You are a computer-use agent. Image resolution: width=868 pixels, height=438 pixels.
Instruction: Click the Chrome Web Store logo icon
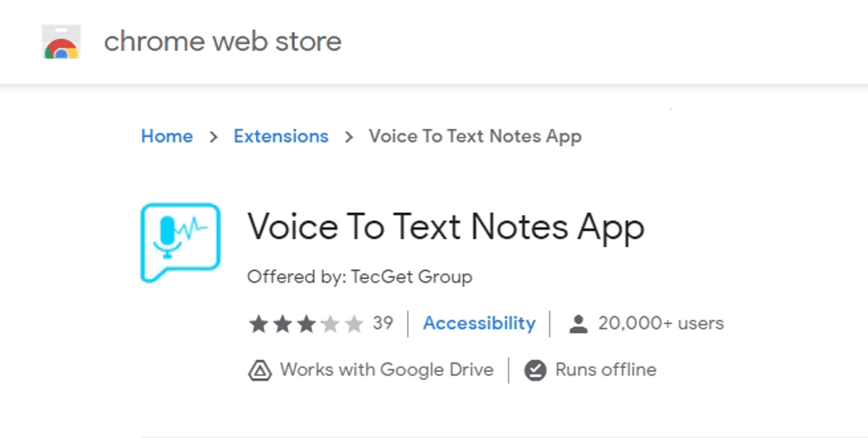tap(61, 42)
